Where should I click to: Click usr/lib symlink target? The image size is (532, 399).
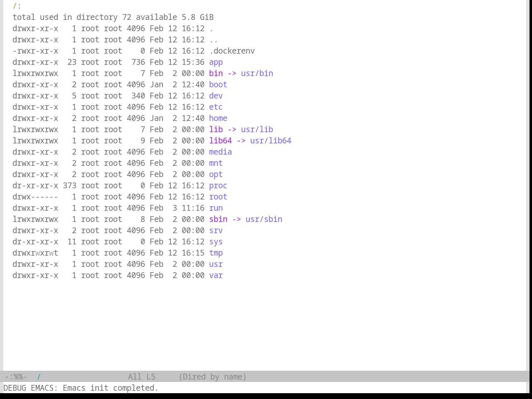(257, 130)
